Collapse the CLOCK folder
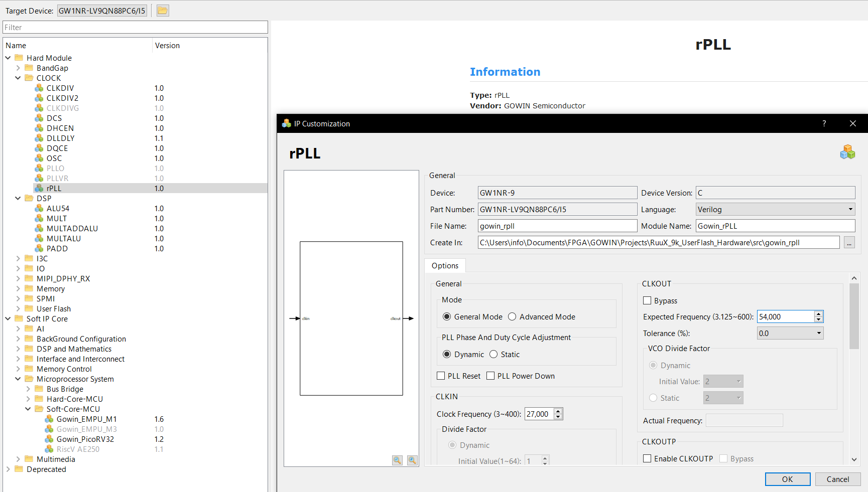Image resolution: width=868 pixels, height=492 pixels. coord(18,78)
